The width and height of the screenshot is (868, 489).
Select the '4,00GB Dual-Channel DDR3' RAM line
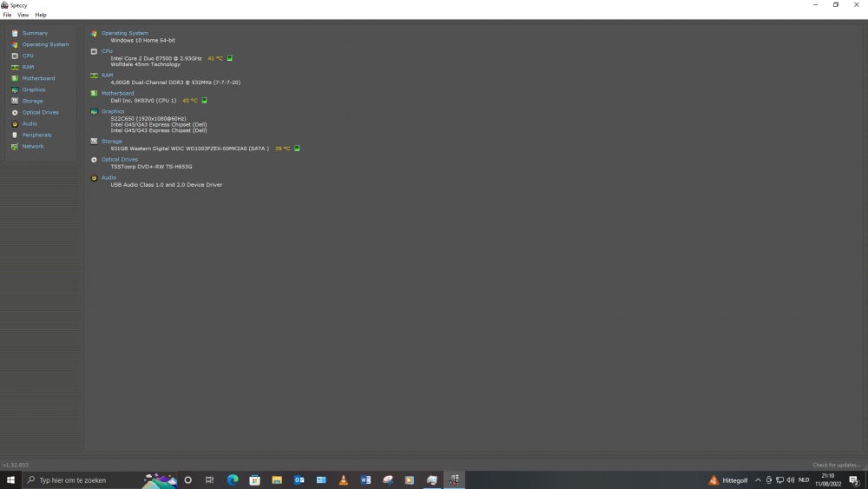(x=175, y=83)
